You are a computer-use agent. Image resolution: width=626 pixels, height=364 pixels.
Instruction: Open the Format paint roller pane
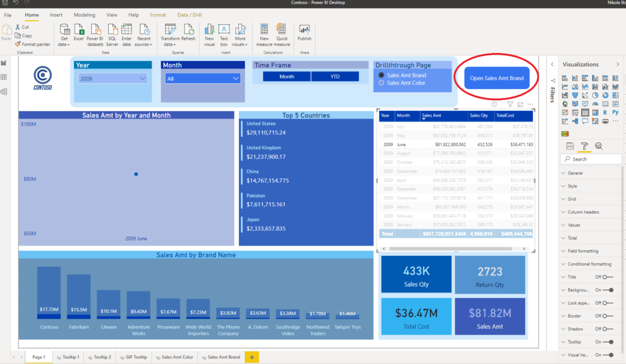click(584, 146)
